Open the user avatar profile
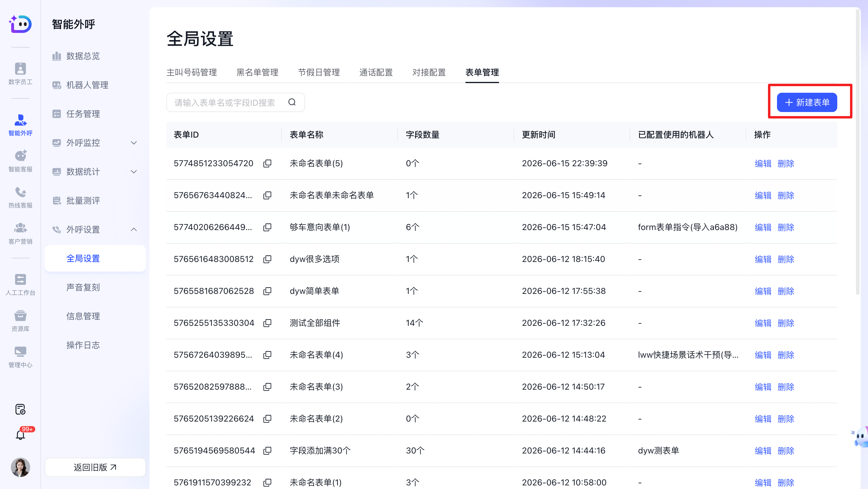The image size is (868, 489). pos(20,467)
